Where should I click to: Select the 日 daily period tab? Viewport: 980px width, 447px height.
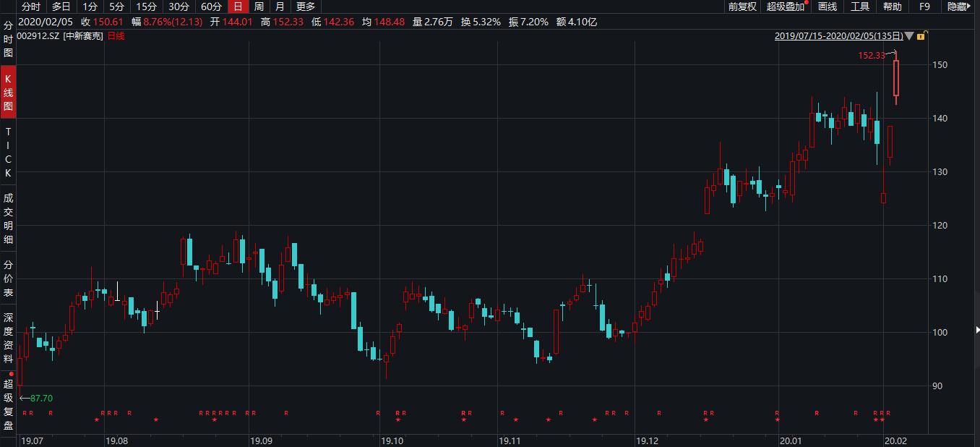238,7
